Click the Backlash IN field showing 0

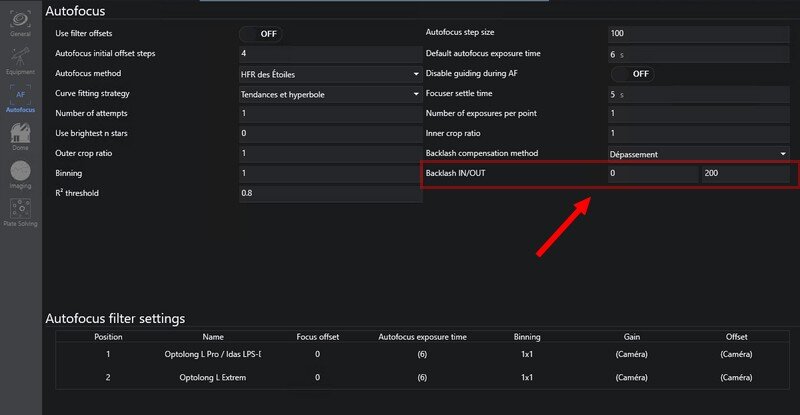click(652, 174)
